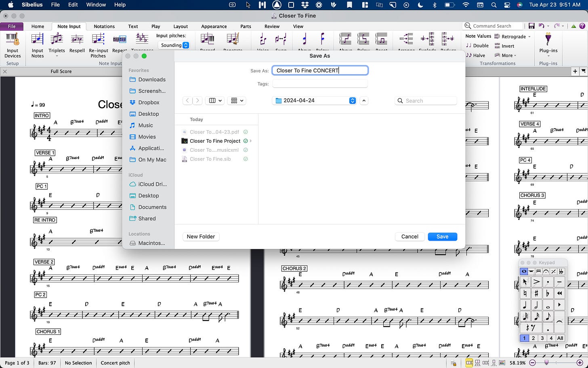
Task: Click flat accidental on Keypad
Action: [x=548, y=293]
